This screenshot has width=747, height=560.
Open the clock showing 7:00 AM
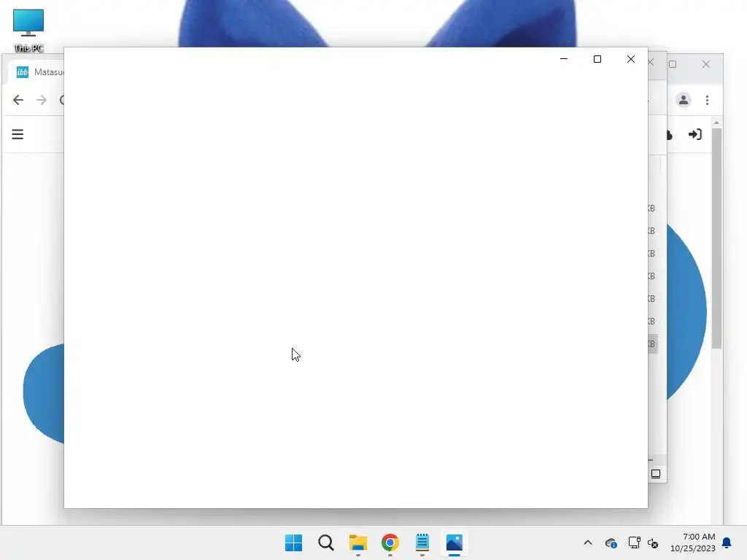point(693,542)
